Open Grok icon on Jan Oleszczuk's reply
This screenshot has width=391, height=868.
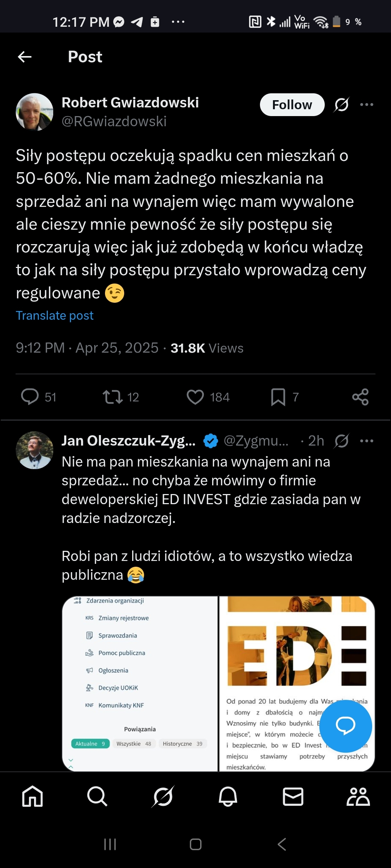point(341,441)
